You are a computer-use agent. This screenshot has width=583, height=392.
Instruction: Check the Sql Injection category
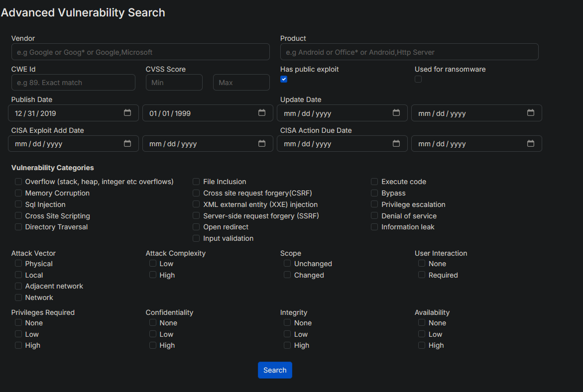pyautogui.click(x=18, y=204)
